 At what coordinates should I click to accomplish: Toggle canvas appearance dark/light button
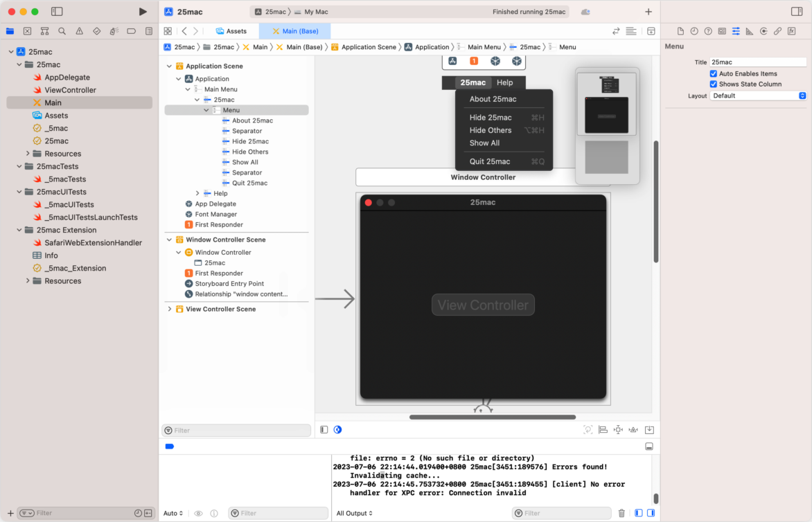[337, 429]
